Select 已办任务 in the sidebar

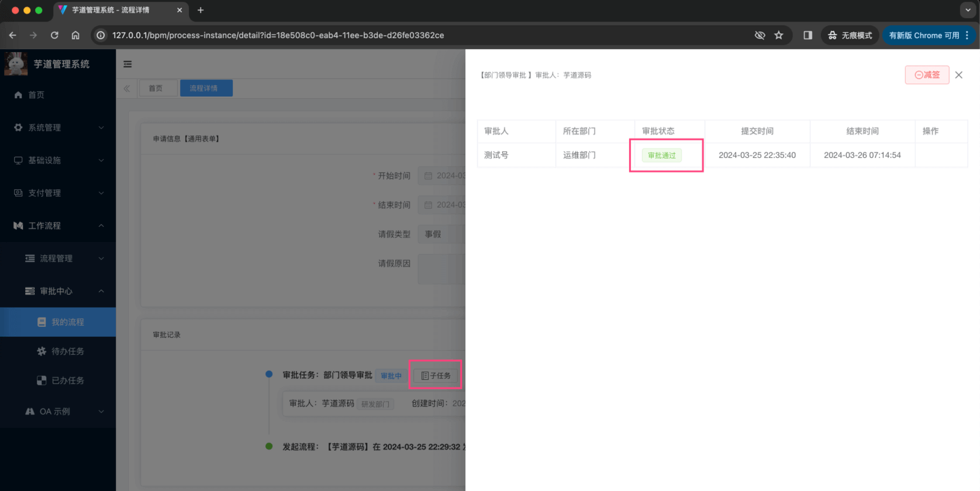point(67,381)
